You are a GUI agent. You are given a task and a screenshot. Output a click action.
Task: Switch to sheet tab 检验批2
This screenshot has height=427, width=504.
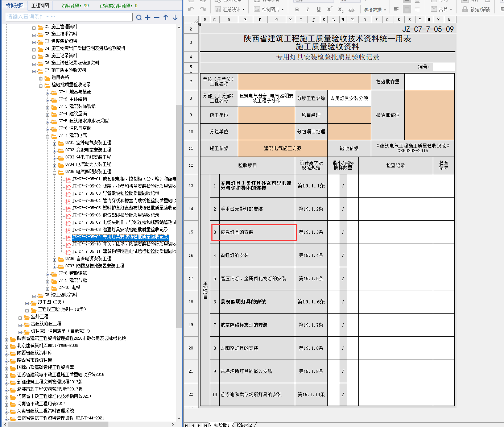coord(244,425)
